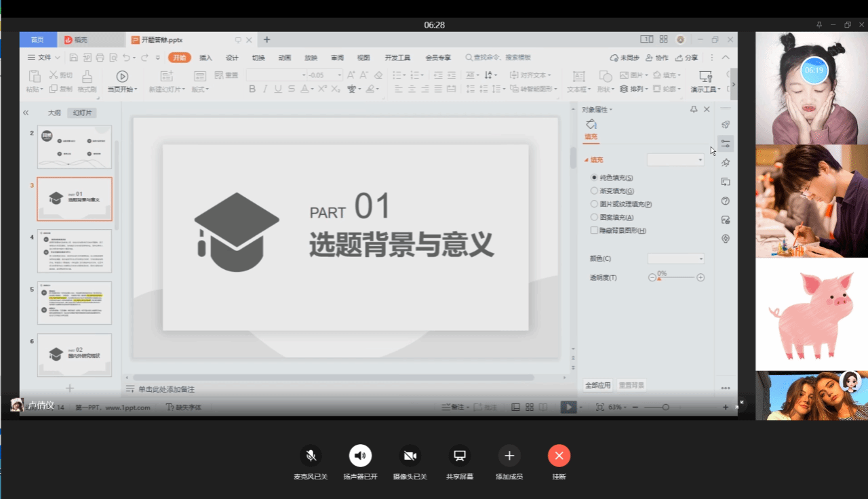Screen dimensions: 868x499
Task: Open the Color (颜色) dropdown
Action: click(x=676, y=258)
